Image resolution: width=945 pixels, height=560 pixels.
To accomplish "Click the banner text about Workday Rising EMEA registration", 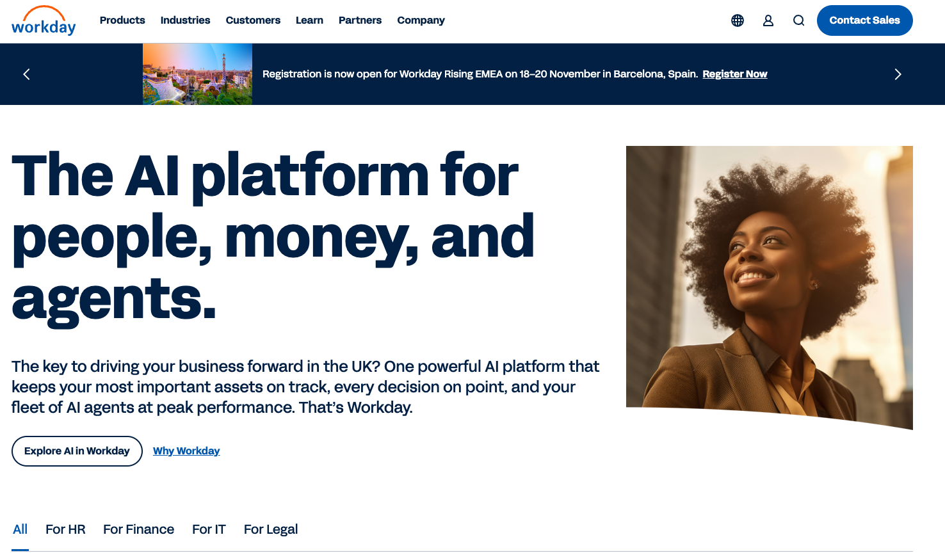I will tap(480, 74).
